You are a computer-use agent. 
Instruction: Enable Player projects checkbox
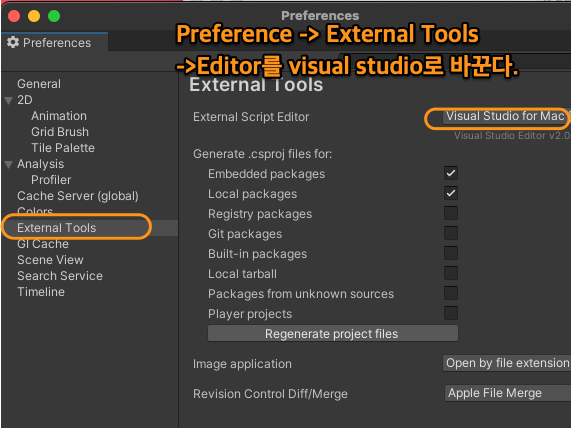click(451, 314)
